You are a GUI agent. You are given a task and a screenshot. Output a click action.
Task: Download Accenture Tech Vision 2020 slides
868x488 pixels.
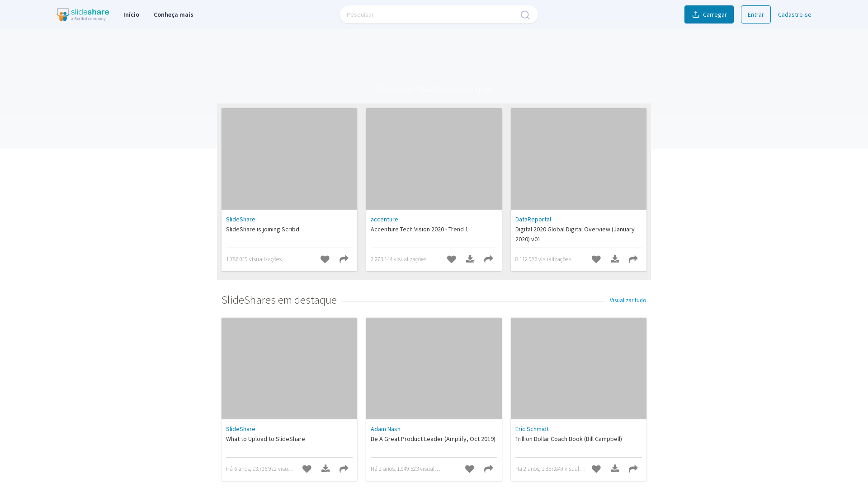[x=470, y=259]
